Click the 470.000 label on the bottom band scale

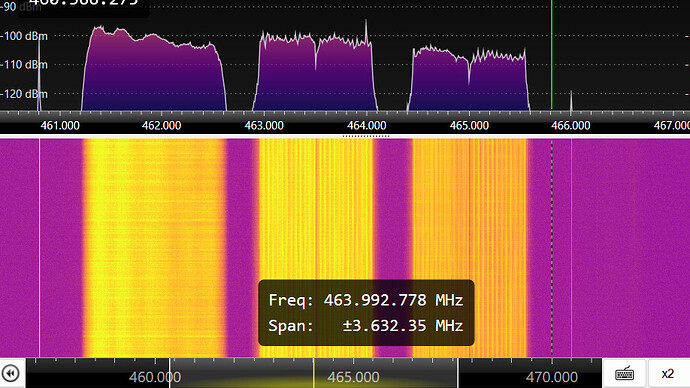click(551, 377)
